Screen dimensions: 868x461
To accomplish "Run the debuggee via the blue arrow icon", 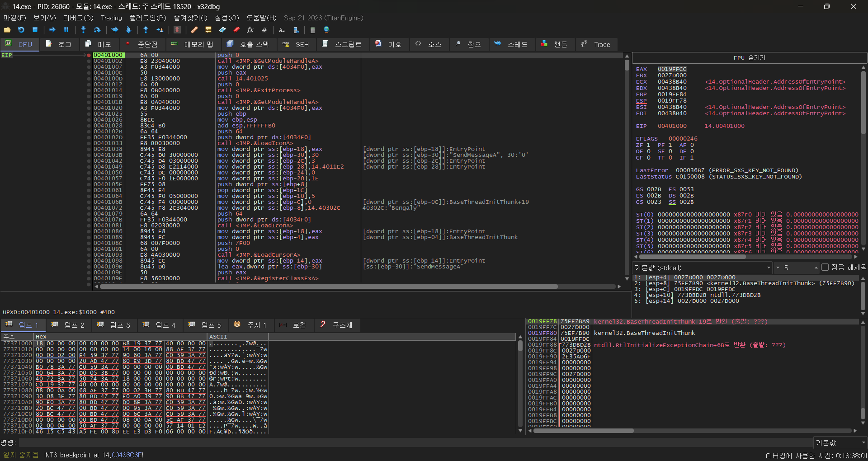I will pos(52,30).
